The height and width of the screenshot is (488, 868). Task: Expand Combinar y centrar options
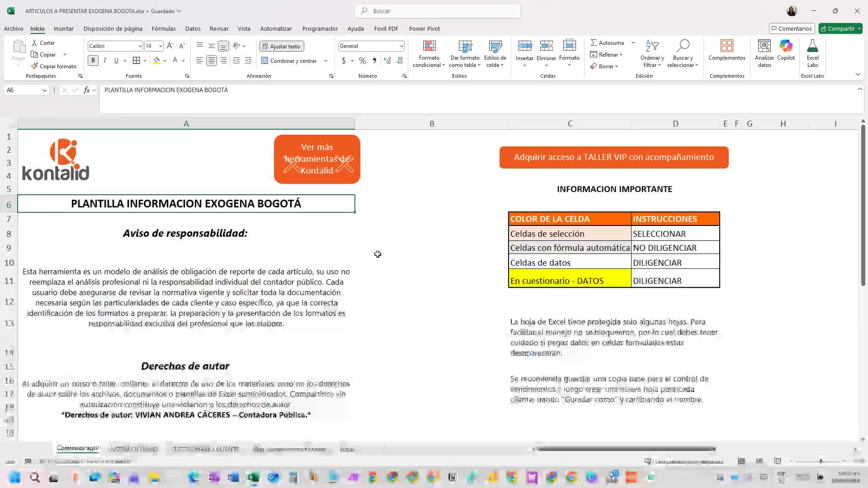325,61
